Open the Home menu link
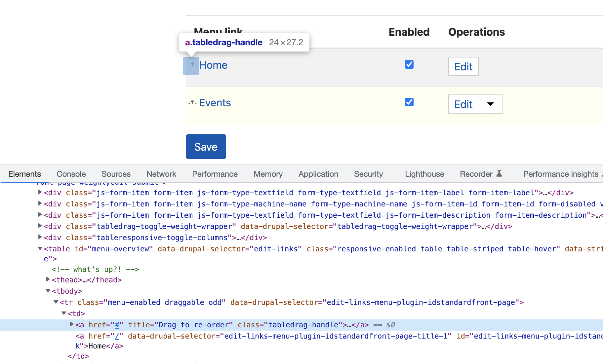 (213, 65)
